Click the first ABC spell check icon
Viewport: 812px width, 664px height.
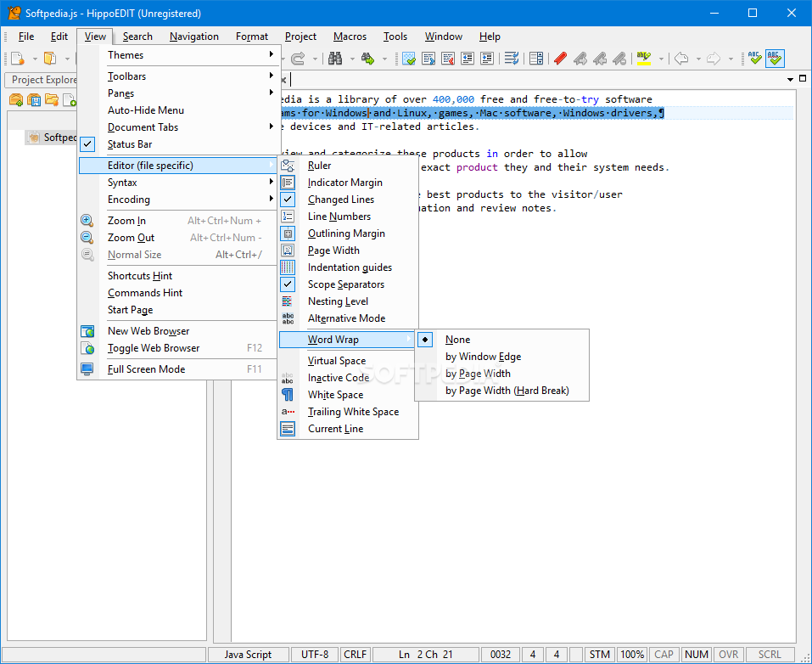[x=755, y=59]
